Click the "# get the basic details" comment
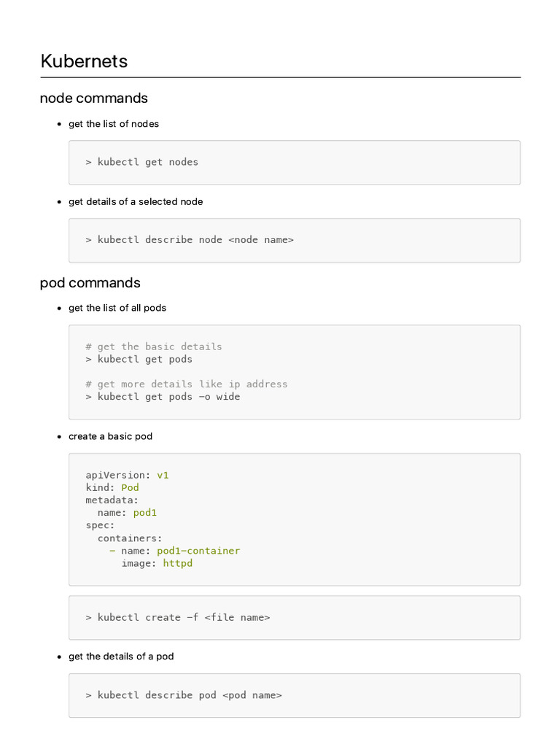 153,347
